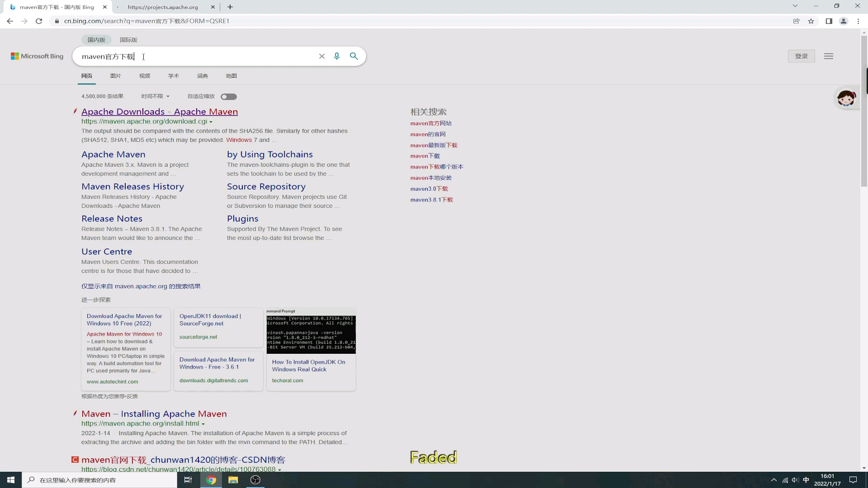Show hidden tray icons chevron
This screenshot has height=488, width=868.
coord(774,480)
